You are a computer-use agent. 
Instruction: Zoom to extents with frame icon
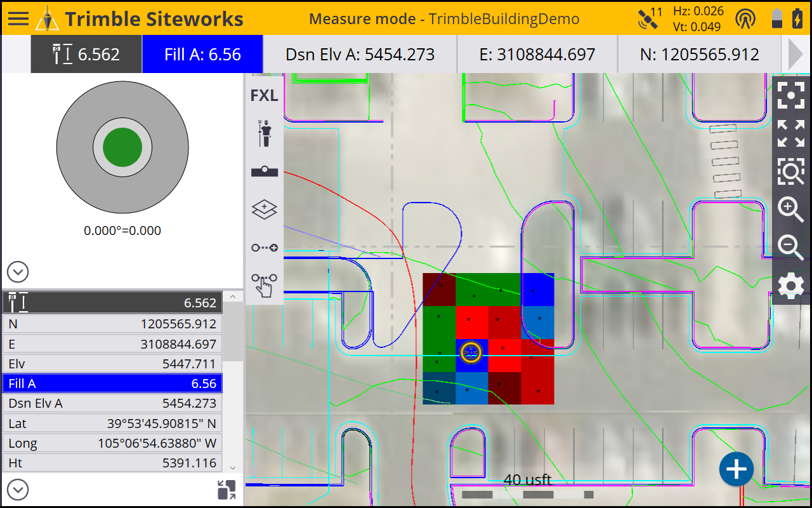pyautogui.click(x=791, y=95)
